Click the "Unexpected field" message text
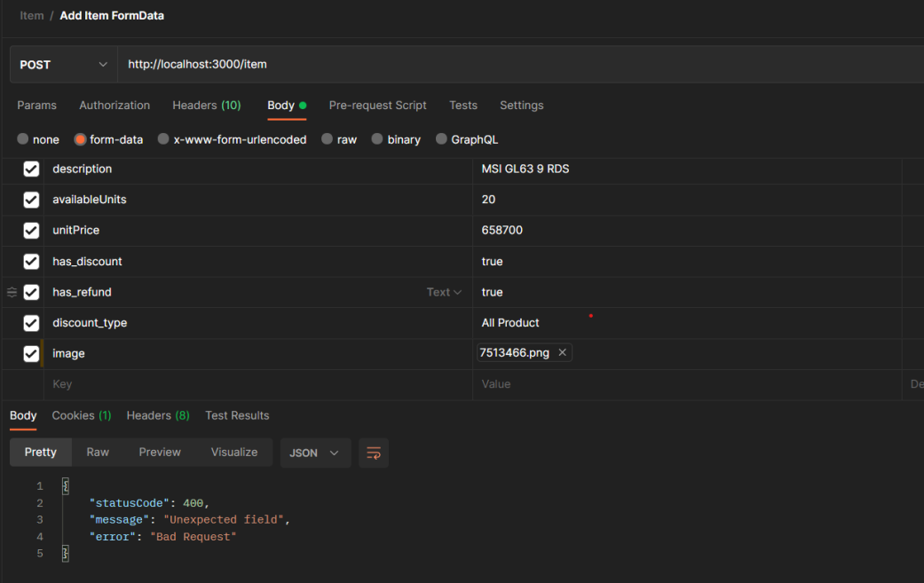924x583 pixels. click(x=224, y=520)
